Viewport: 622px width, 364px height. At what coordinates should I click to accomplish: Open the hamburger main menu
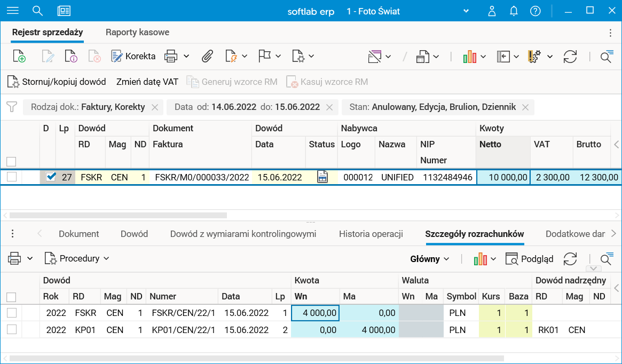tap(12, 11)
